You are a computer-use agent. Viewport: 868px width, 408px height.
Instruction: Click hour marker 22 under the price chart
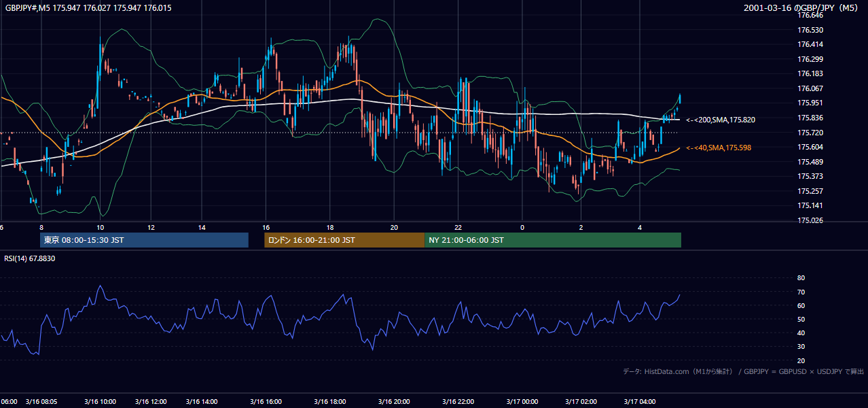click(x=458, y=227)
